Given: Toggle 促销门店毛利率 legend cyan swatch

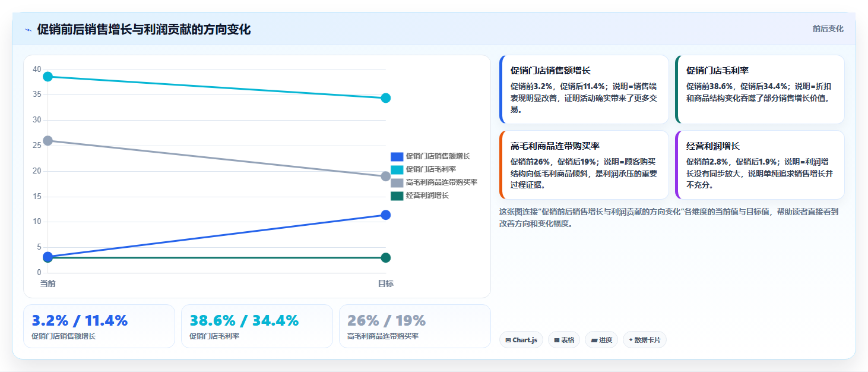Looking at the screenshot, I should point(397,169).
